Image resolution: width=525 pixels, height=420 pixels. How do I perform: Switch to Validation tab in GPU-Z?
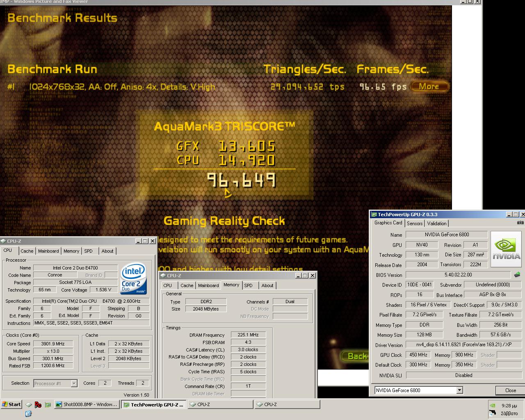click(437, 223)
